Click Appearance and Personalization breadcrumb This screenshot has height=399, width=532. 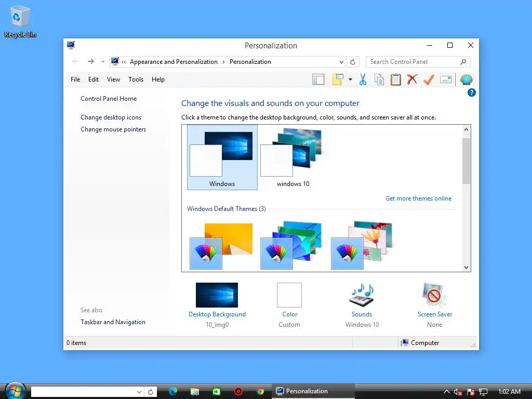(174, 62)
